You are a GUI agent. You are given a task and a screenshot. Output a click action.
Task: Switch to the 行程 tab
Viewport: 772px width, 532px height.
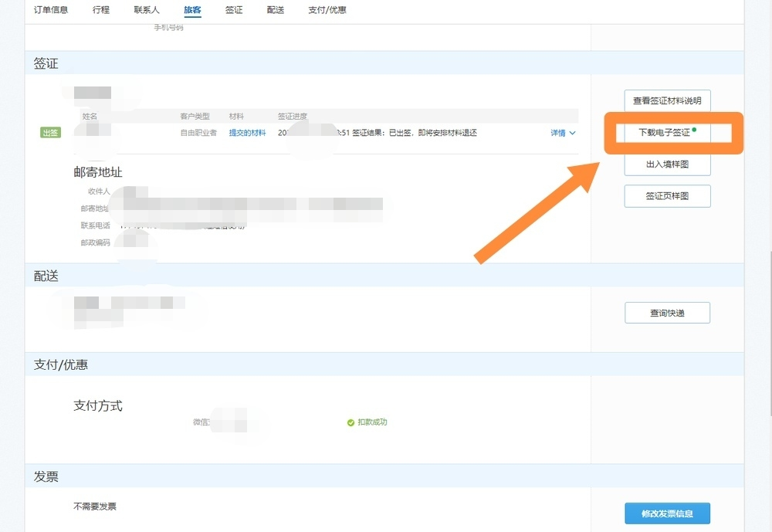tap(100, 10)
